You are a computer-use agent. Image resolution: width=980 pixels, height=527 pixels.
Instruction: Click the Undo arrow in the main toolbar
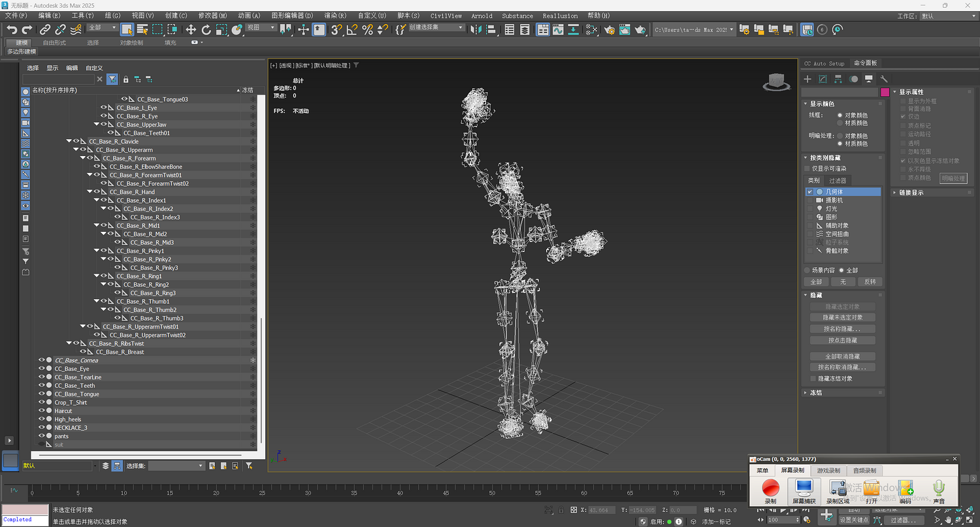[11, 29]
